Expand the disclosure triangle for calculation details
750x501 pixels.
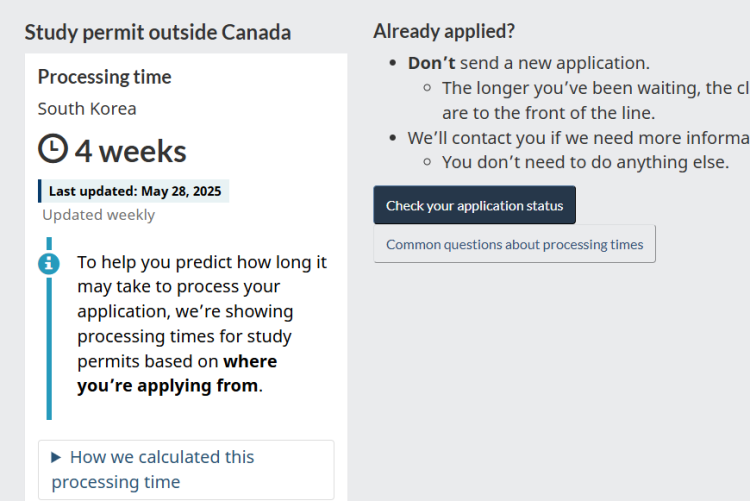56,457
